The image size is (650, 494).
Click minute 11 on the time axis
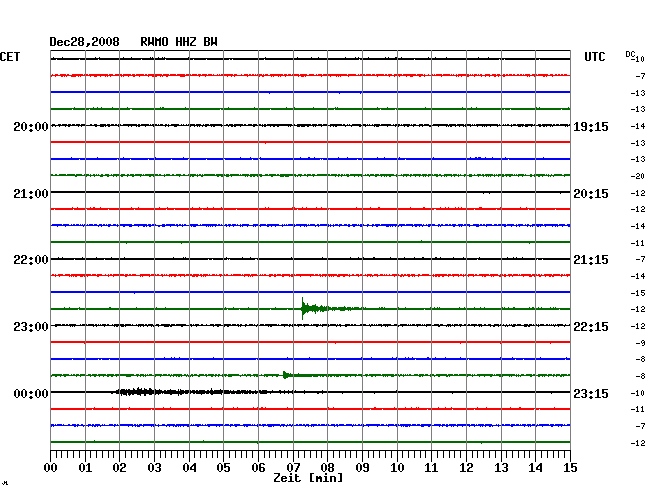(x=431, y=467)
